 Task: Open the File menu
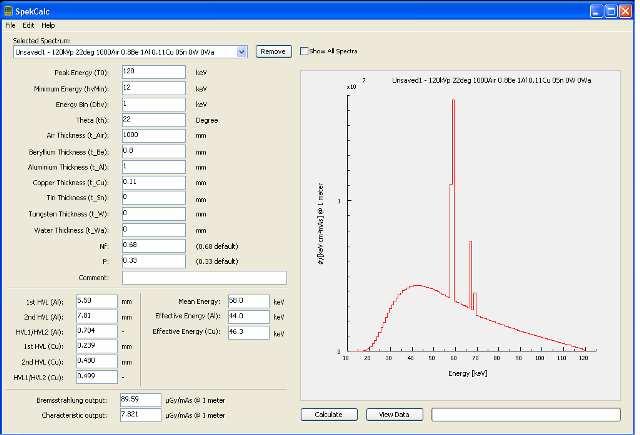10,25
